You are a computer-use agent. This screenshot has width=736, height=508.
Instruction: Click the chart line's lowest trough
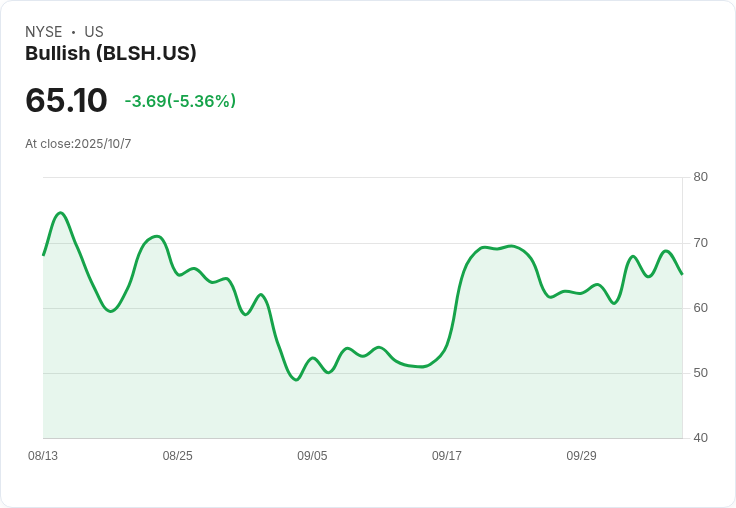(296, 380)
